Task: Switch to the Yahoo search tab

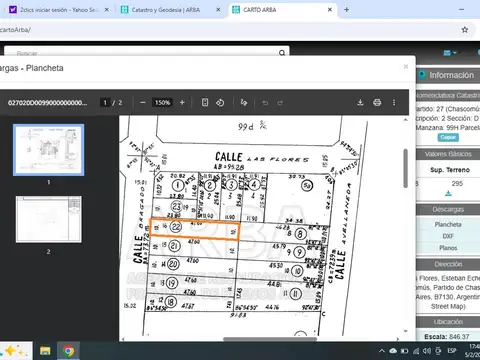Action: point(58,10)
